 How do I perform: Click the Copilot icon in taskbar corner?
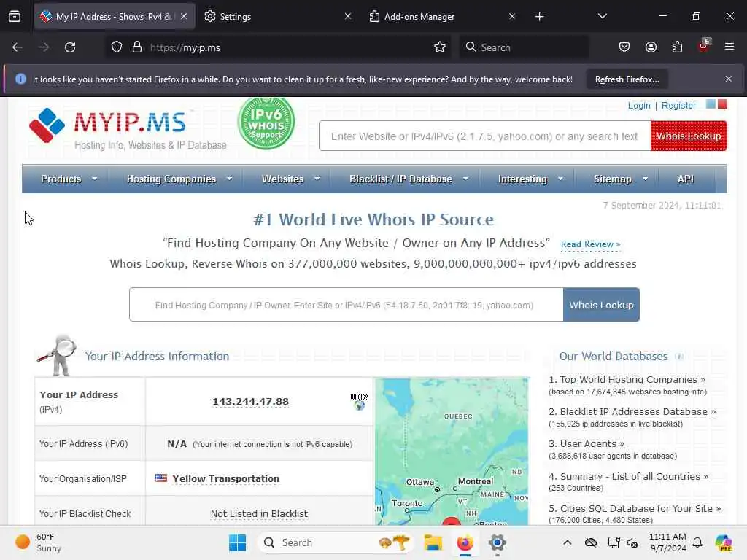(x=724, y=542)
